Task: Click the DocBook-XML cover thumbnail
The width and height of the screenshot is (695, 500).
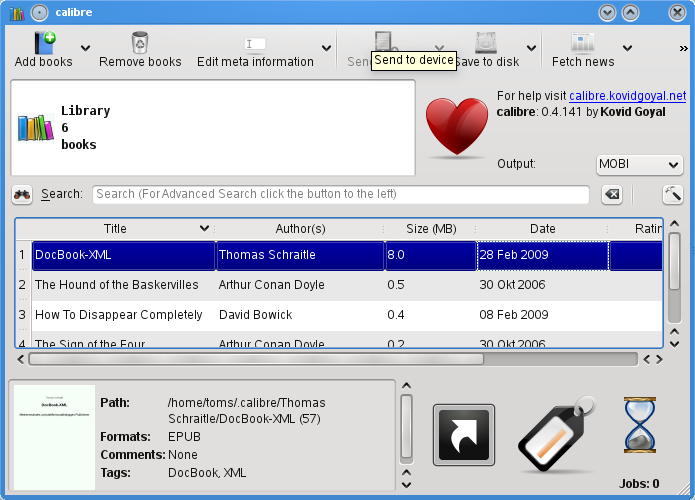Action: pos(55,437)
